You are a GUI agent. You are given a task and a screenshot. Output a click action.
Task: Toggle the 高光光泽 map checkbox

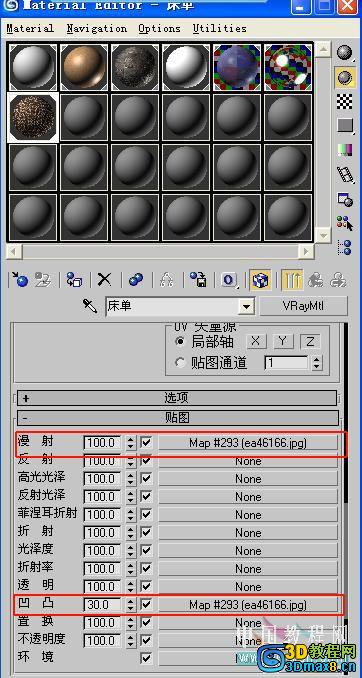coord(147,479)
